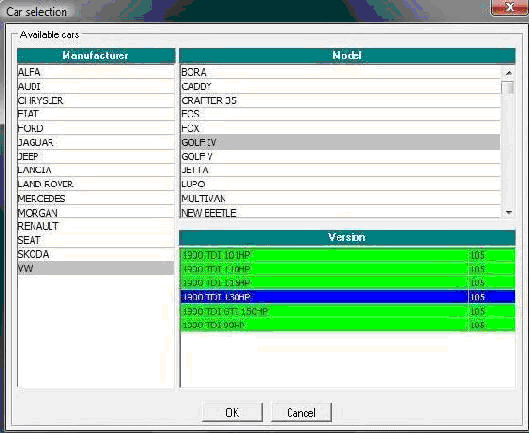The image size is (529, 433).
Task: Select FORD manufacturer
Action: [96, 128]
